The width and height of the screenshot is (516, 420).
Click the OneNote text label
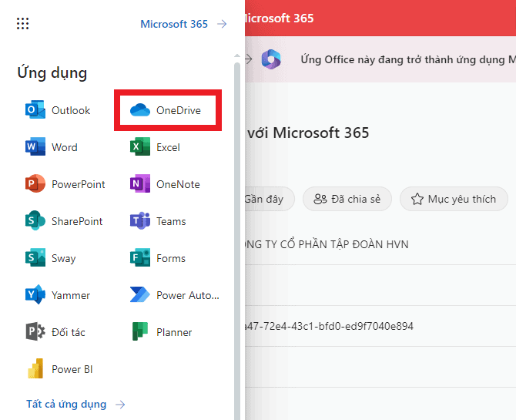click(178, 184)
